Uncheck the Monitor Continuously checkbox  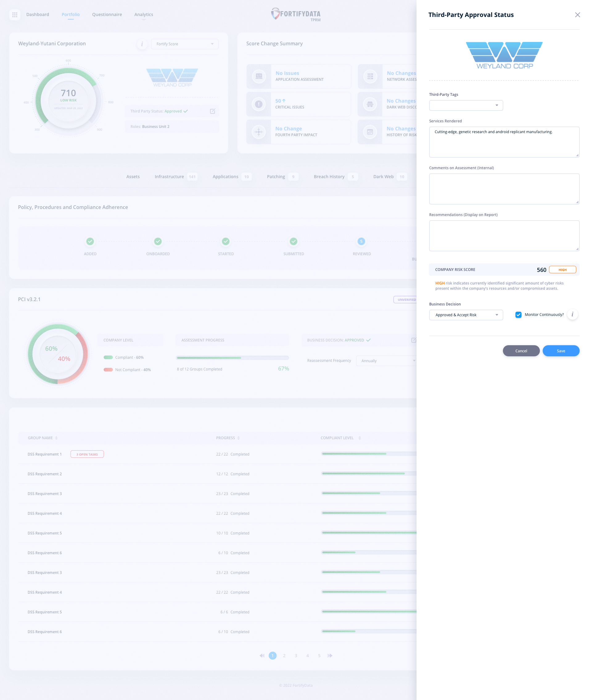click(519, 315)
